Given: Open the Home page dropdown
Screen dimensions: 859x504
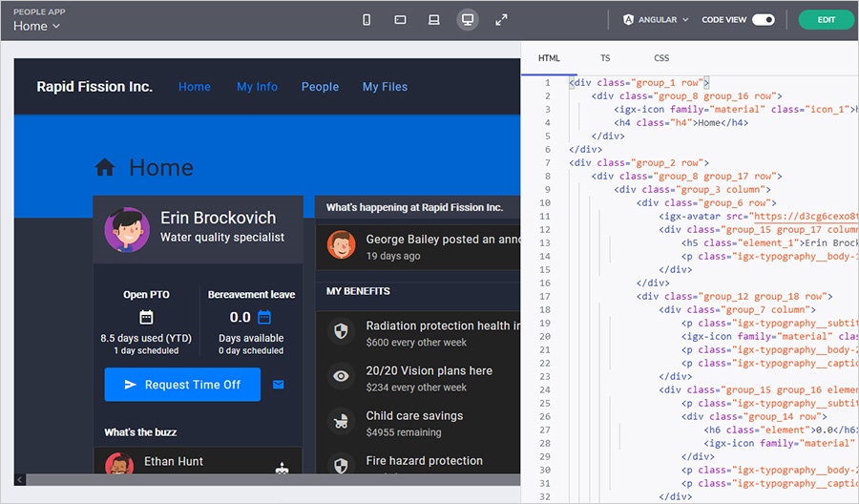Looking at the screenshot, I should click(36, 26).
